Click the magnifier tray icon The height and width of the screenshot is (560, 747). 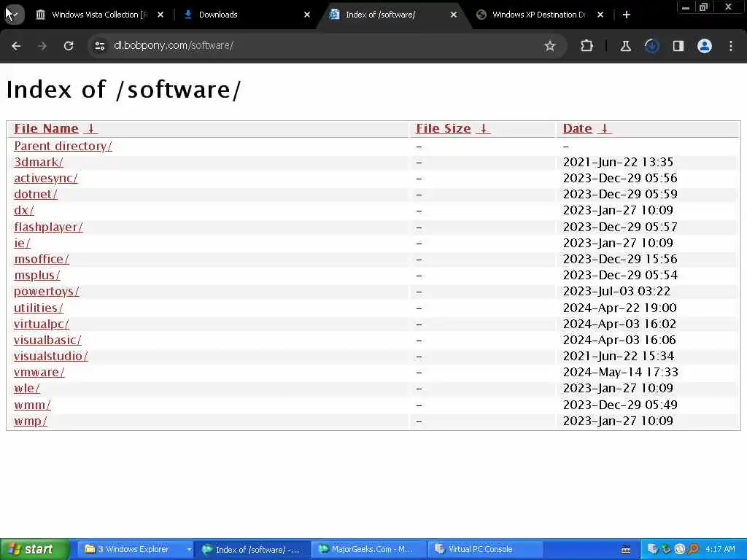pos(694,550)
